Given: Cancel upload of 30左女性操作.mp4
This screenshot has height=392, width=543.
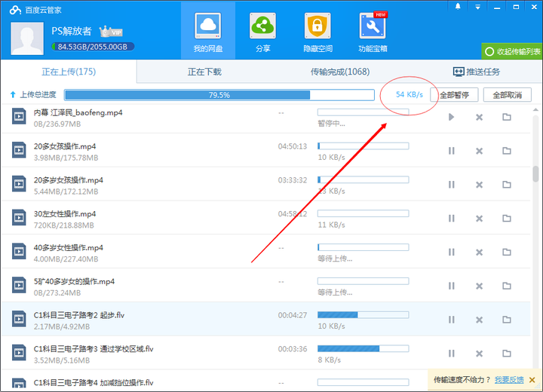Looking at the screenshot, I should pos(479,218).
